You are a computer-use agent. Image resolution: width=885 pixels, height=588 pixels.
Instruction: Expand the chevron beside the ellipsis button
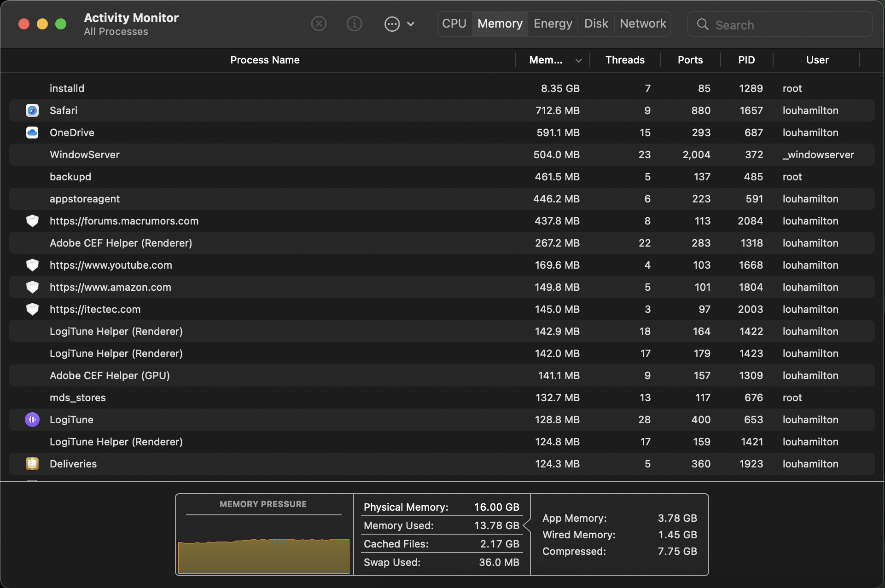(411, 24)
